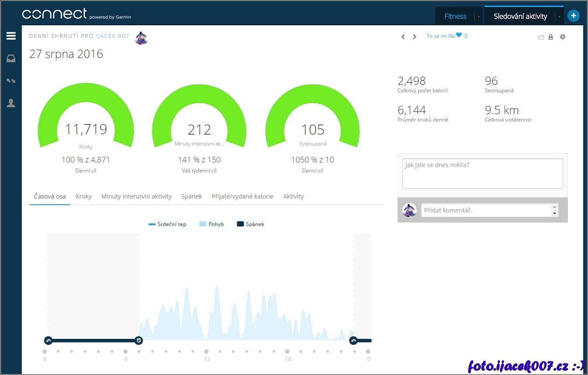This screenshot has height=375, width=588.
Task: Switch to the Spánek tab
Action: click(192, 196)
